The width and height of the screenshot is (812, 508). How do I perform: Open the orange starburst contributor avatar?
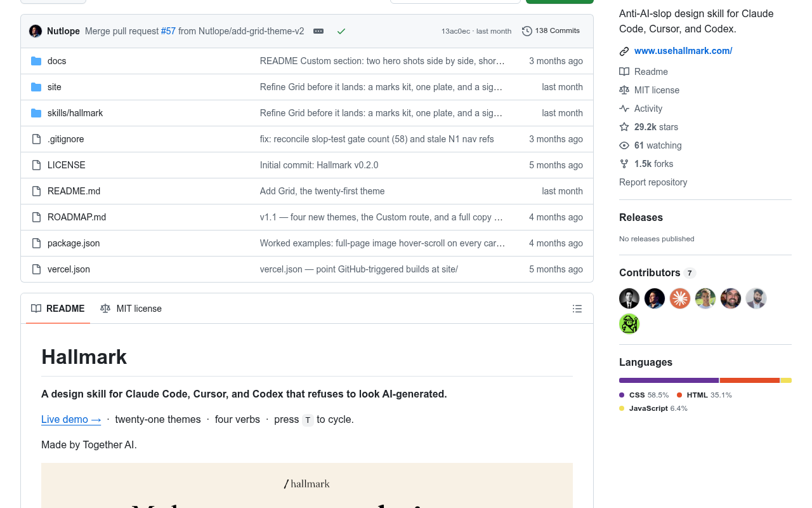tap(680, 298)
